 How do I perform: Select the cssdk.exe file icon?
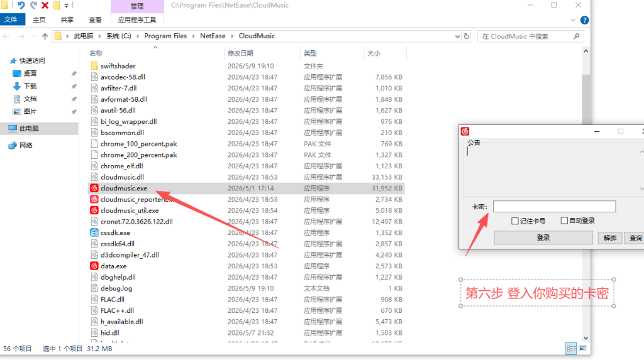pos(94,232)
